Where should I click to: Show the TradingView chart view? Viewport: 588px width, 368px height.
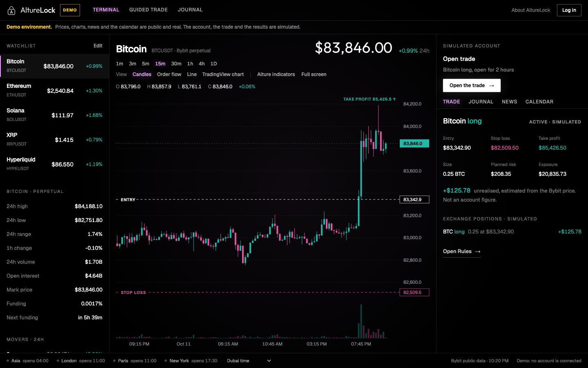[x=223, y=74]
